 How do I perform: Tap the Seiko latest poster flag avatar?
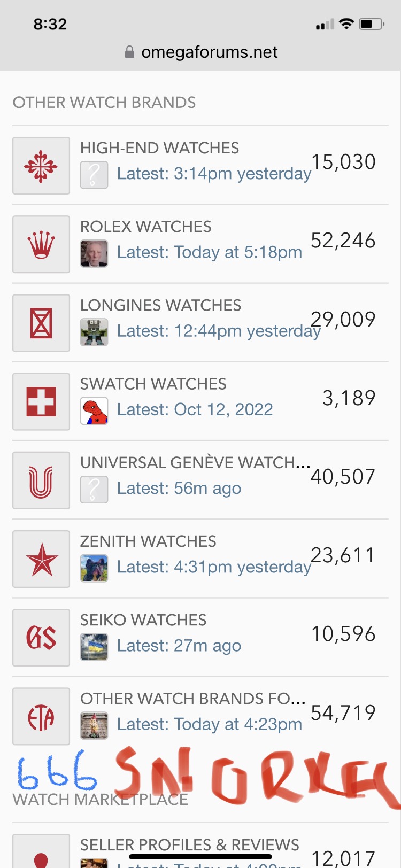coord(94,646)
